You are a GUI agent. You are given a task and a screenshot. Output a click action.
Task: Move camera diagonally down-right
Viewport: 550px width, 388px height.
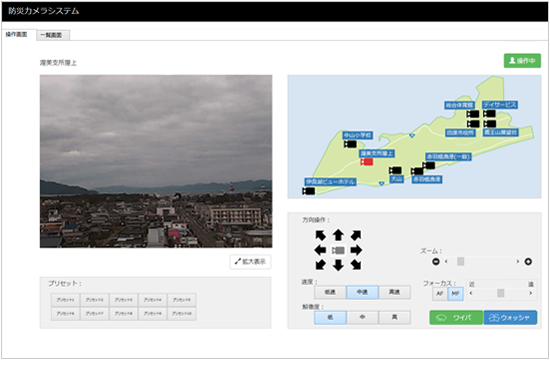tap(356, 265)
